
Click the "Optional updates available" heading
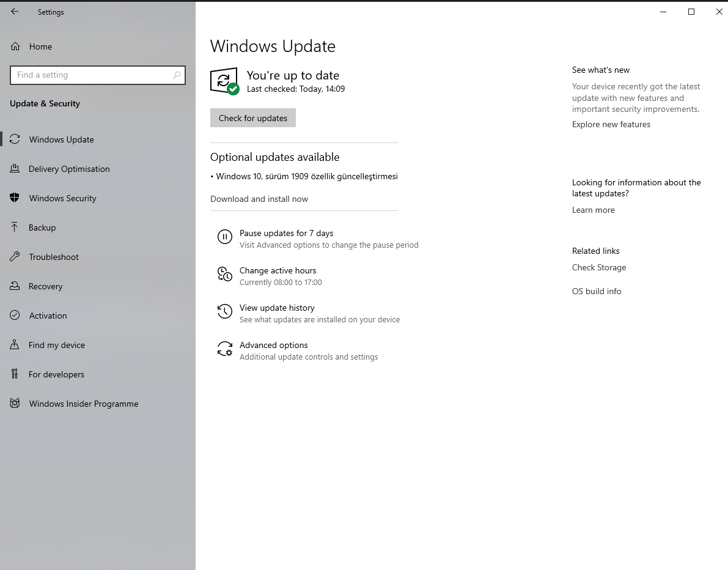pyautogui.click(x=275, y=157)
